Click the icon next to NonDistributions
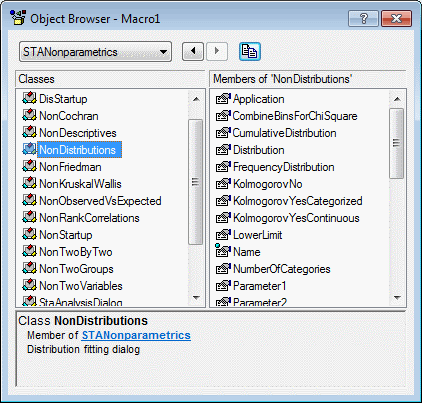 coord(29,149)
